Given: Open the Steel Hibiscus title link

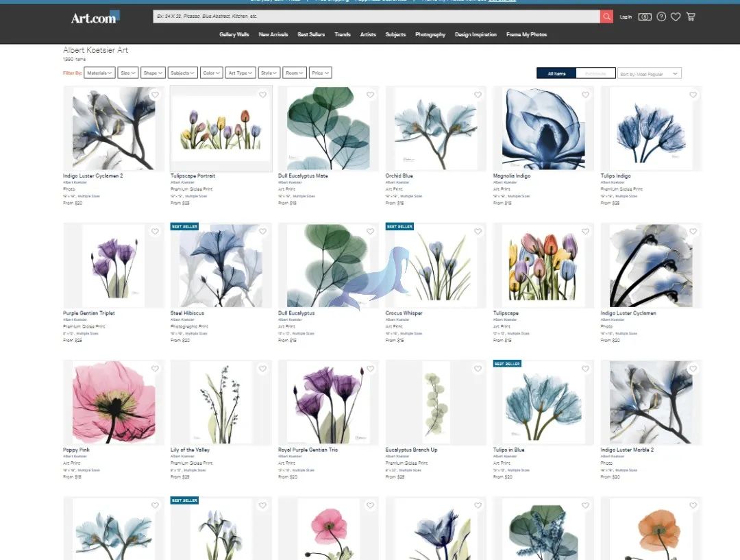Looking at the screenshot, I should point(187,313).
